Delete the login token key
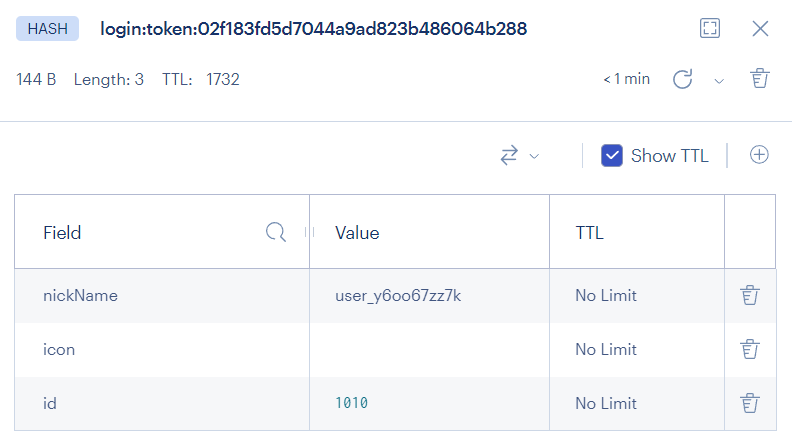Viewport: 792px width, 445px height. 760,79
